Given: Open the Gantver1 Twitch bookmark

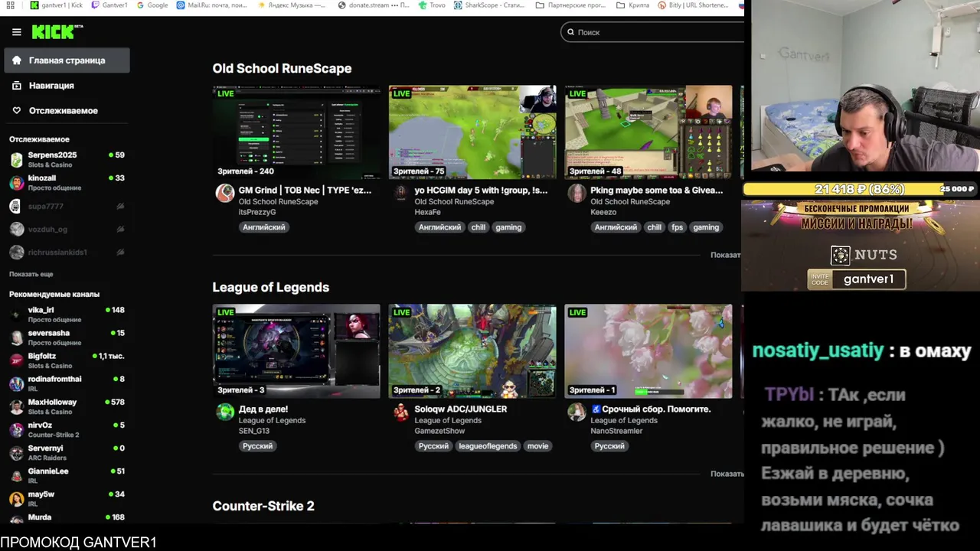Looking at the screenshot, I should pyautogui.click(x=109, y=5).
